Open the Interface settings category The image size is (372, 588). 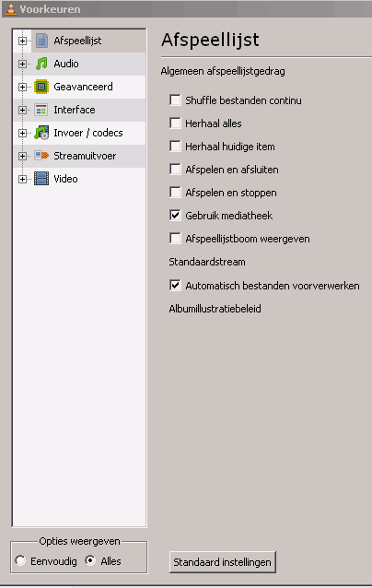pos(75,110)
